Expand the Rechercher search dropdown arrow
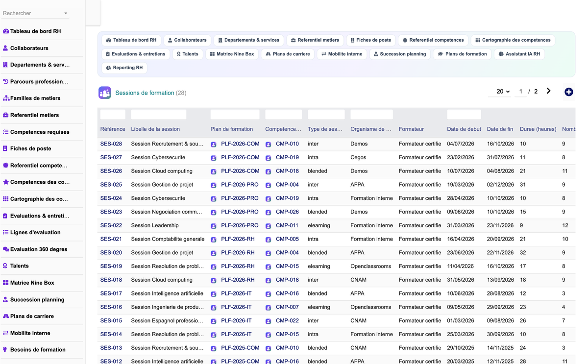Image resolution: width=588 pixels, height=364 pixels. tap(66, 13)
